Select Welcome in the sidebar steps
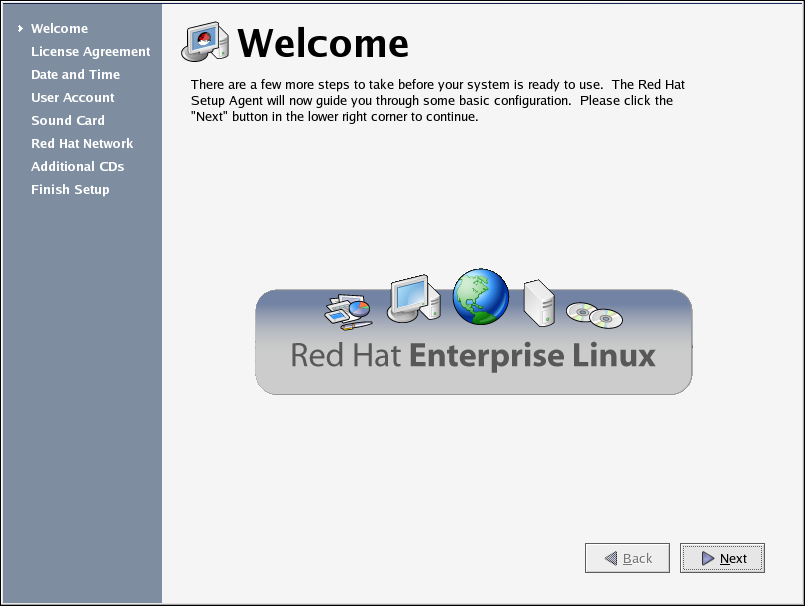This screenshot has height=606, width=805. pyautogui.click(x=59, y=29)
